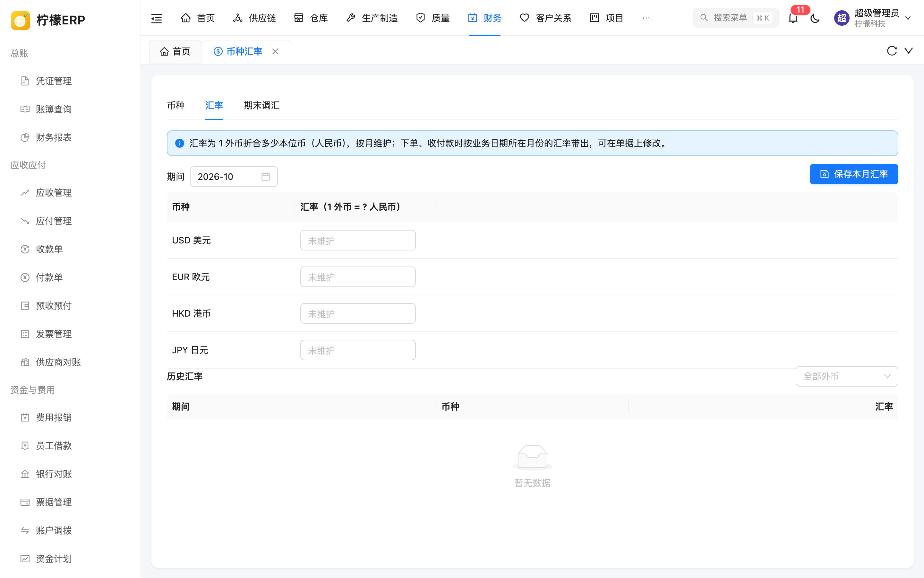Open the calendar icon in 期间 field
The image size is (924, 578).
[x=266, y=177]
